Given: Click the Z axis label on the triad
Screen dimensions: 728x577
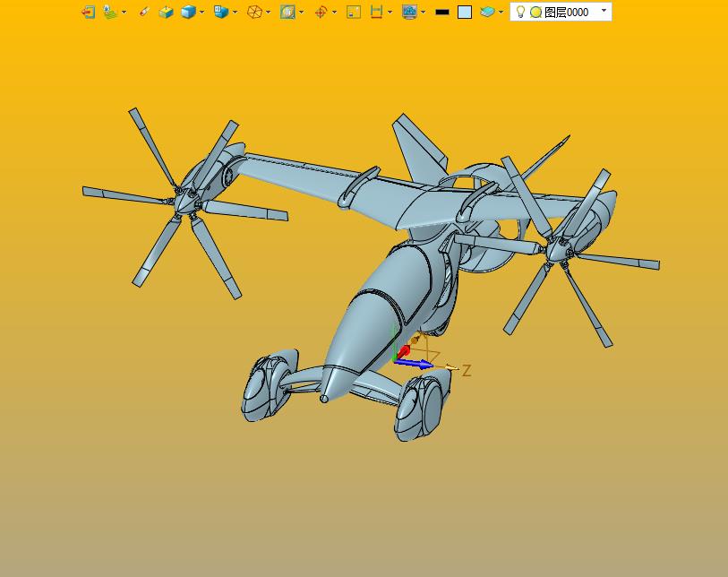Looking at the screenshot, I should click(466, 370).
